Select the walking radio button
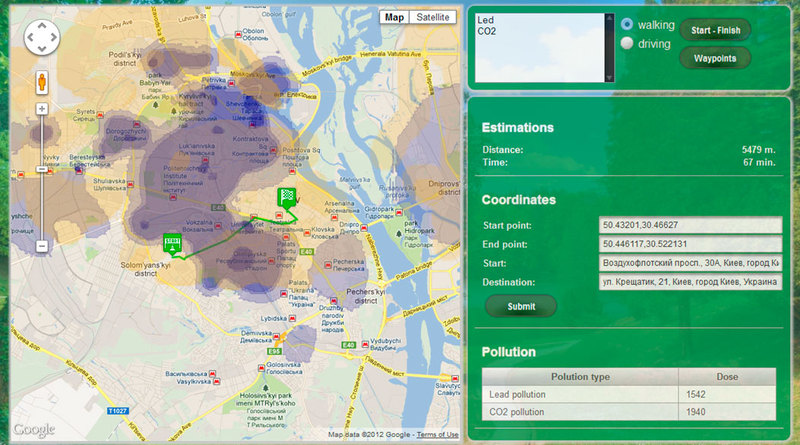The image size is (800, 445). coord(627,24)
